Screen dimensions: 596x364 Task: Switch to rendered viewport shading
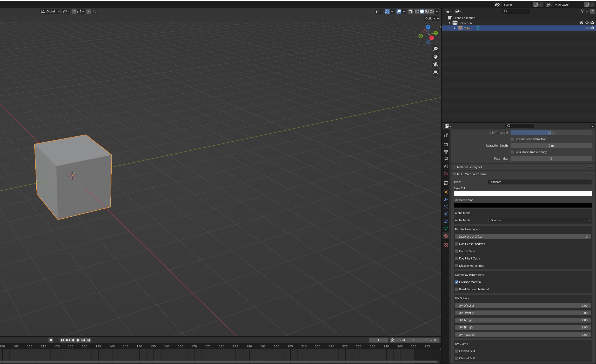432,11
